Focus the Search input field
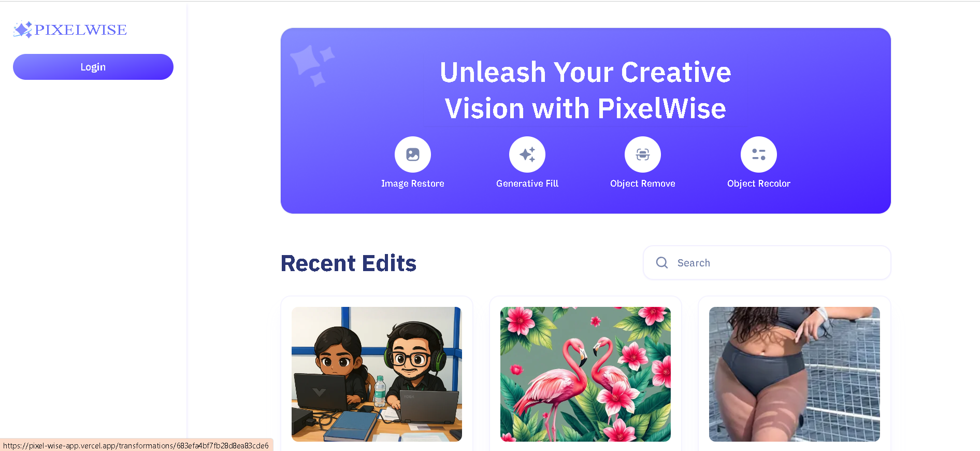 click(x=767, y=263)
